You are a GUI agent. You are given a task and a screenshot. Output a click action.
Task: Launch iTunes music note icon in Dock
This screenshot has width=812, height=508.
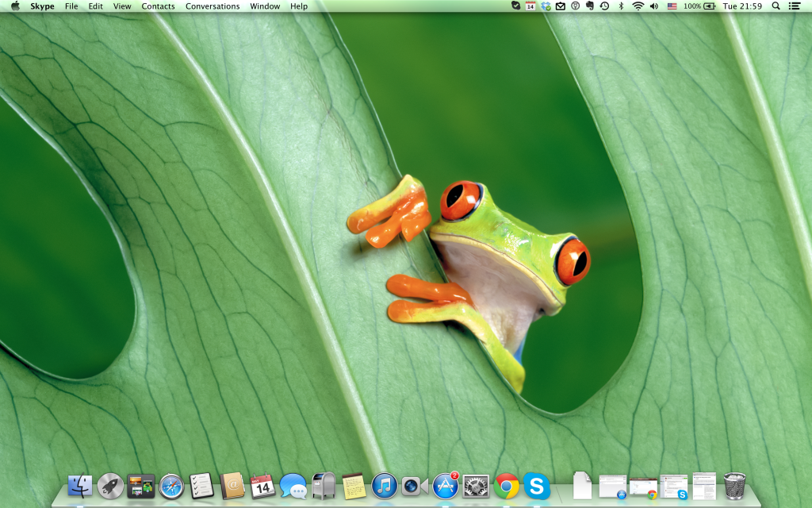(x=385, y=487)
